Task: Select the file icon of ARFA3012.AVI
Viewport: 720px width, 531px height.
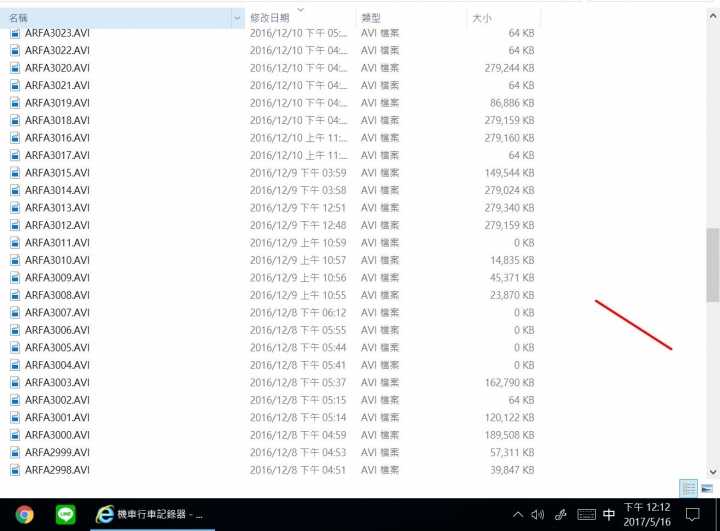Action: pos(15,225)
